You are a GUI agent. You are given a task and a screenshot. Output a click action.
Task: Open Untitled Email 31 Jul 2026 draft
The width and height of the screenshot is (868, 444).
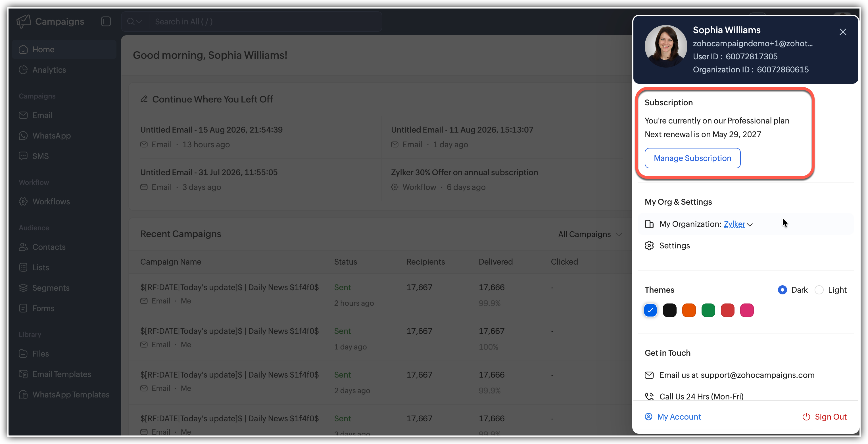[209, 172]
